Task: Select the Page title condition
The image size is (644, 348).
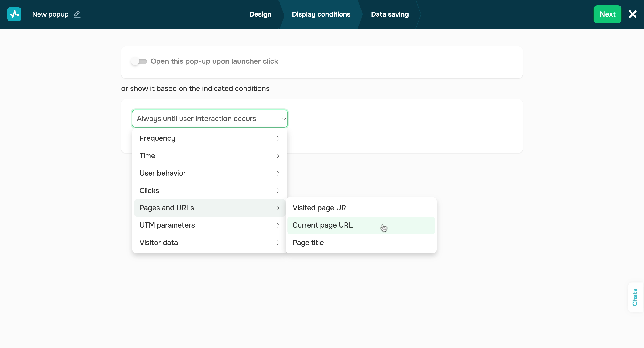Action: point(308,243)
